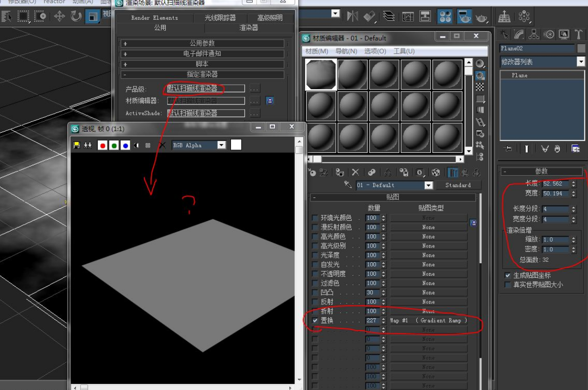The height and width of the screenshot is (390, 588).
Task: Click the Scale tool in main toolbar
Action: pyautogui.click(x=92, y=16)
